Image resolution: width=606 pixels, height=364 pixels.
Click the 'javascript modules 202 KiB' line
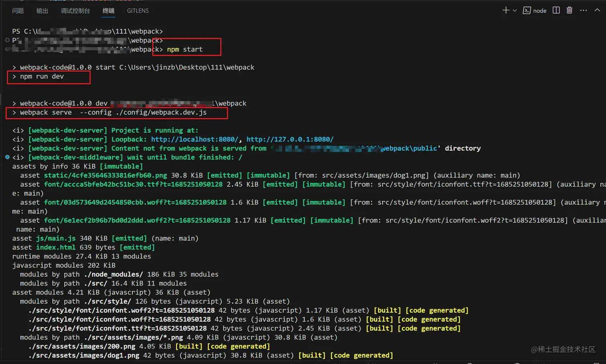(x=64, y=265)
